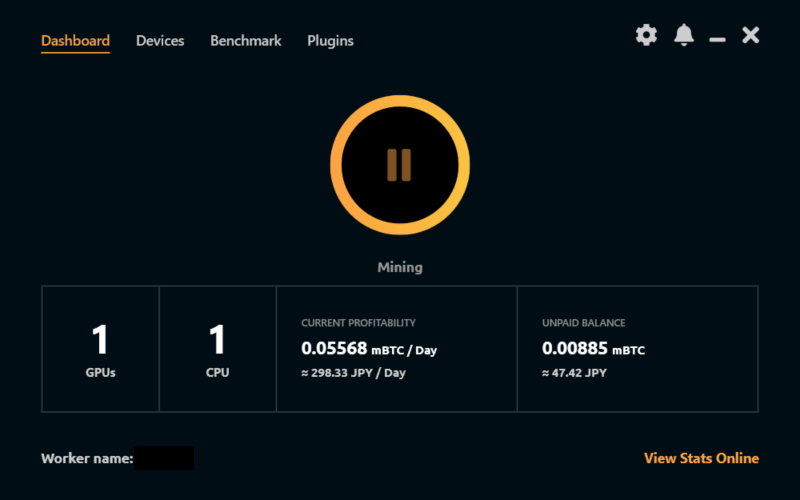Screen dimensions: 800x500
Task: Pause mining with the orange circle button
Action: tap(400, 165)
